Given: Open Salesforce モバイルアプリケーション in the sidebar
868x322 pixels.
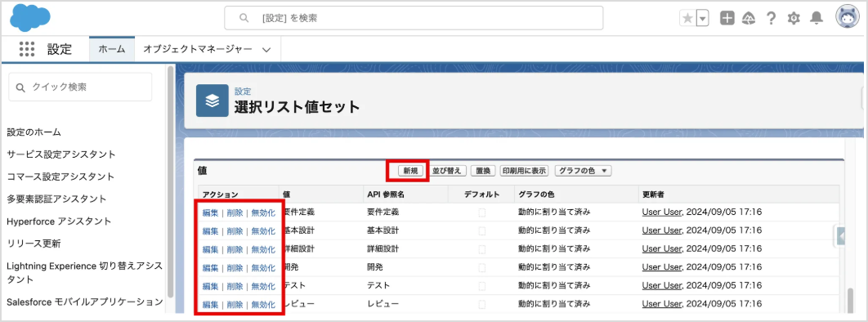Looking at the screenshot, I should pos(85,302).
